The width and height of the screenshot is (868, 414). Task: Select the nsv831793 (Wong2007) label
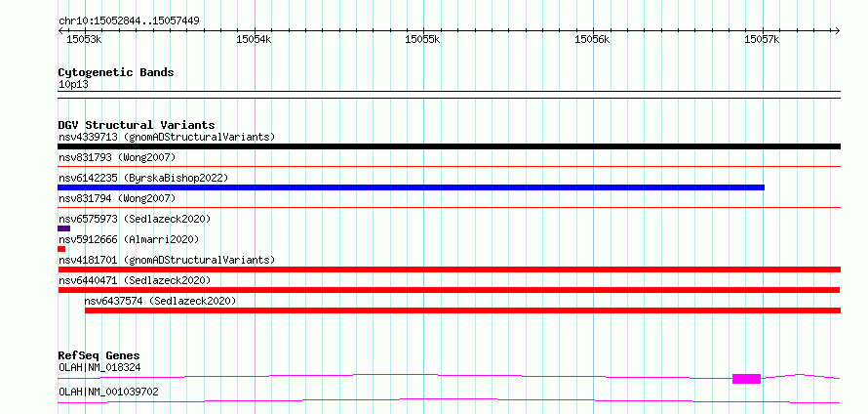(117, 157)
